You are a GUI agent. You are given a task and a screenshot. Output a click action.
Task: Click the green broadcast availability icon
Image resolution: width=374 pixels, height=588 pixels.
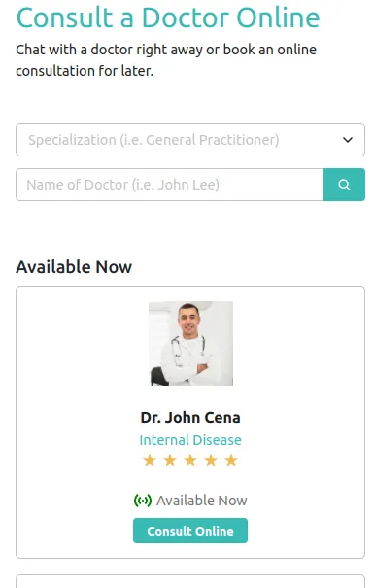pos(143,501)
